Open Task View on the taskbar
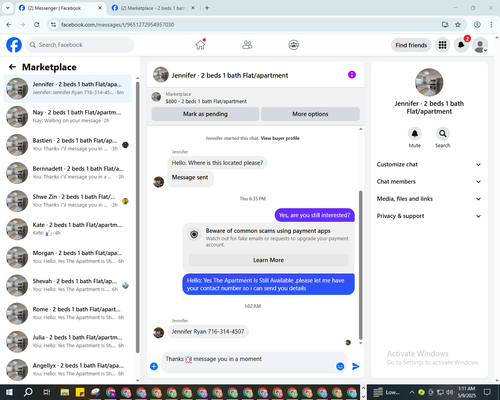 [47, 392]
